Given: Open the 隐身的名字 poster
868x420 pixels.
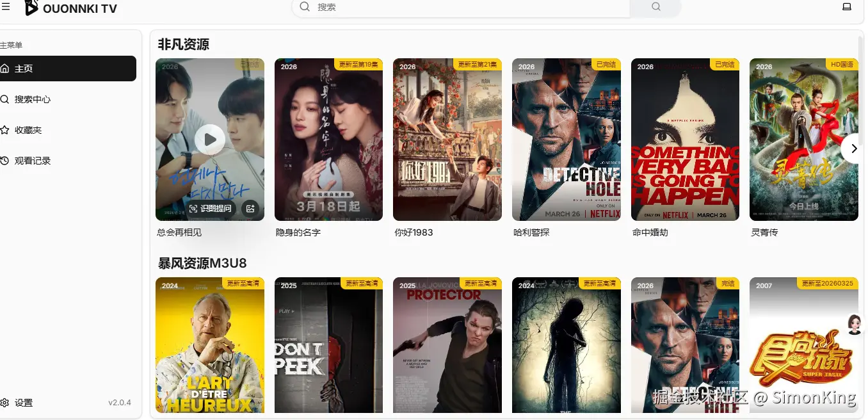Looking at the screenshot, I should tap(328, 140).
